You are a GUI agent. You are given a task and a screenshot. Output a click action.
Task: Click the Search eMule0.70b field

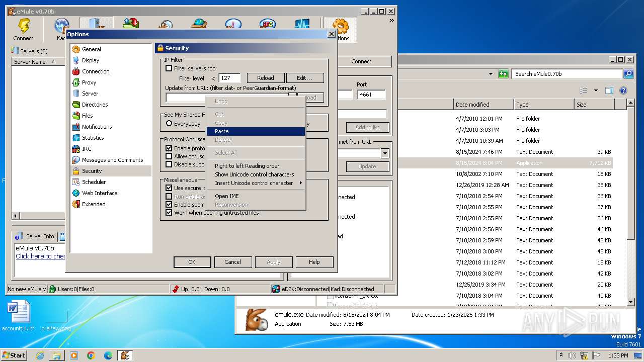(568, 74)
